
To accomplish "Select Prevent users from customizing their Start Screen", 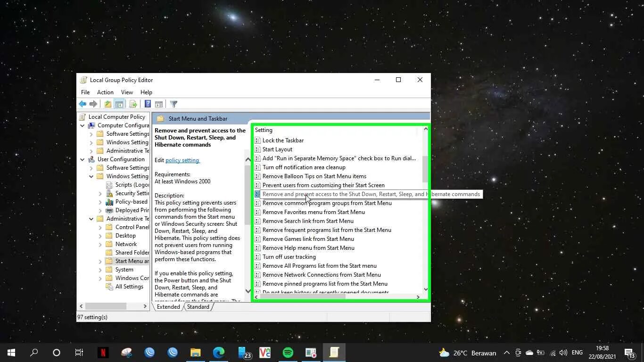I will (x=323, y=185).
